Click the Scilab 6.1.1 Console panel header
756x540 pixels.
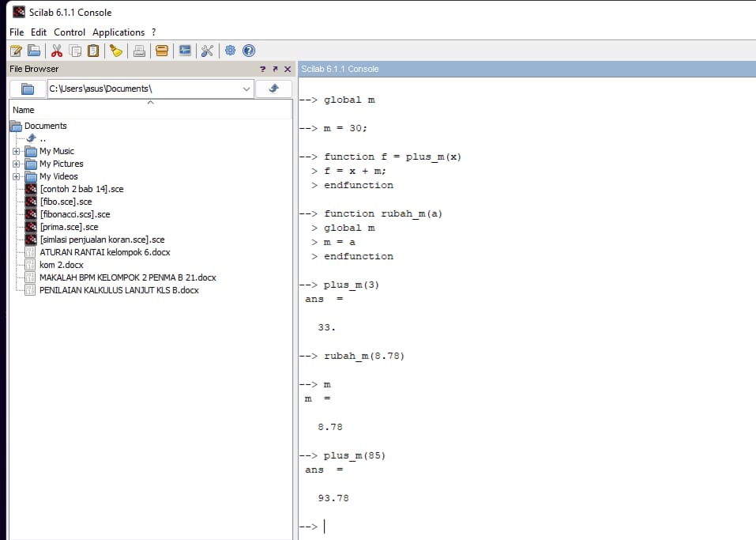[526, 69]
